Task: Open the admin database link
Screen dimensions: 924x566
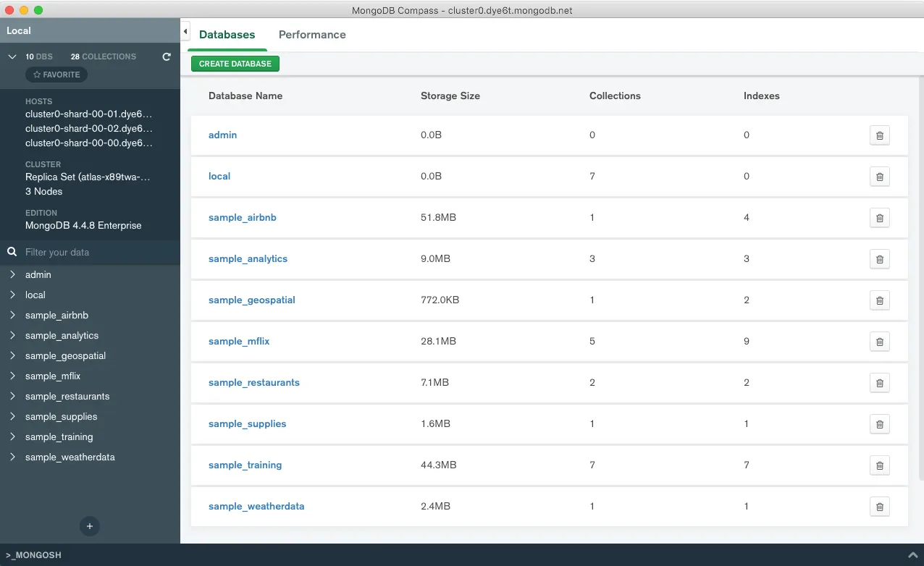Action: click(x=222, y=135)
